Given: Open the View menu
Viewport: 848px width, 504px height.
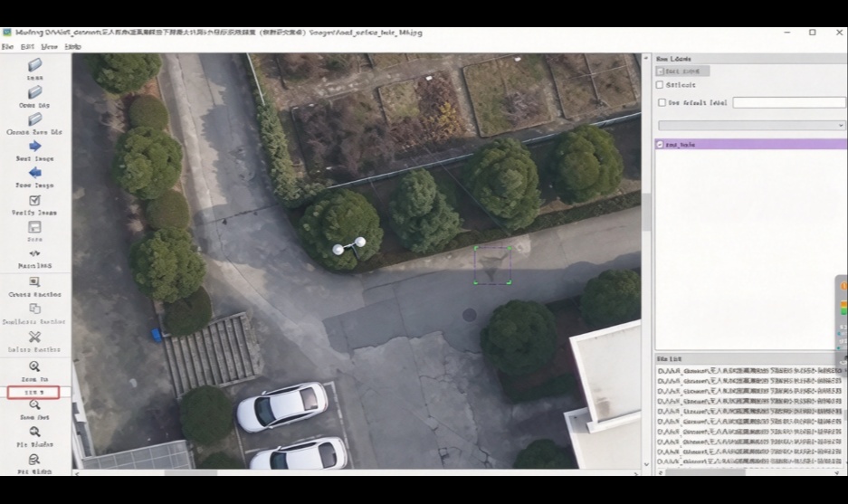Looking at the screenshot, I should 49,47.
